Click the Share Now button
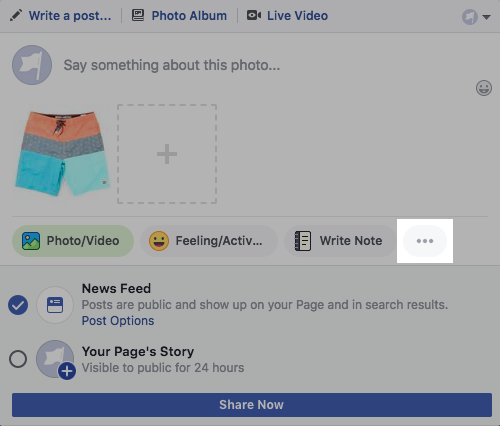The width and height of the screenshot is (500, 426). (252, 405)
